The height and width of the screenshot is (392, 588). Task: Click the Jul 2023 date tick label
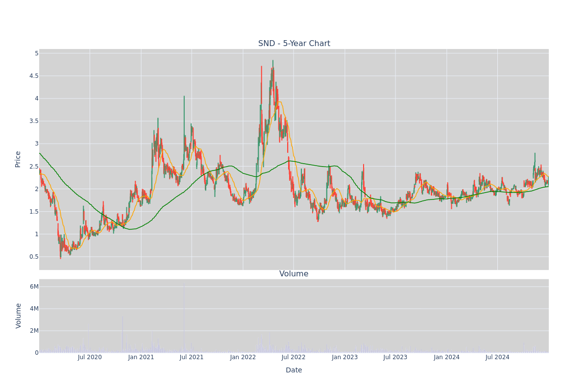pyautogui.click(x=395, y=357)
